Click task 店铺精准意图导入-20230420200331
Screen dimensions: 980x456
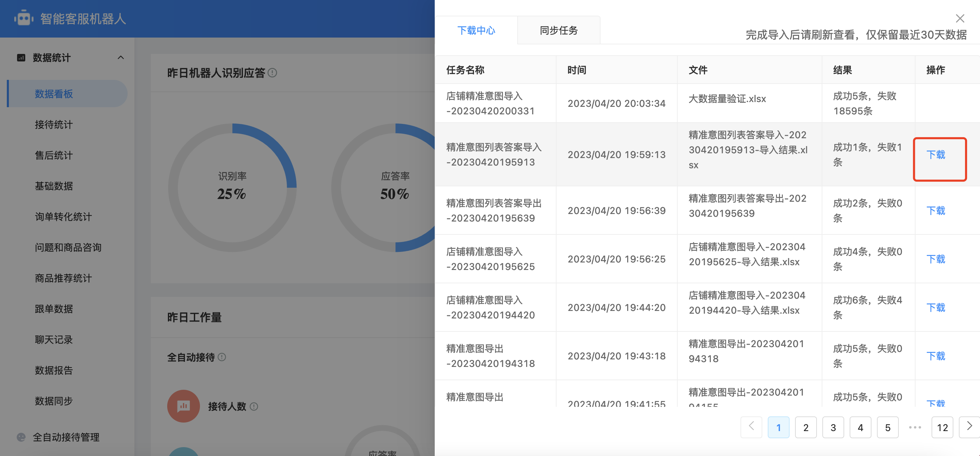pos(490,103)
